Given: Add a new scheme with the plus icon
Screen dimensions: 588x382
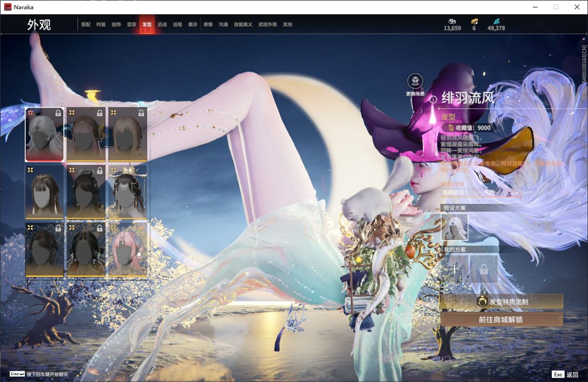Looking at the screenshot, I should tap(455, 269).
